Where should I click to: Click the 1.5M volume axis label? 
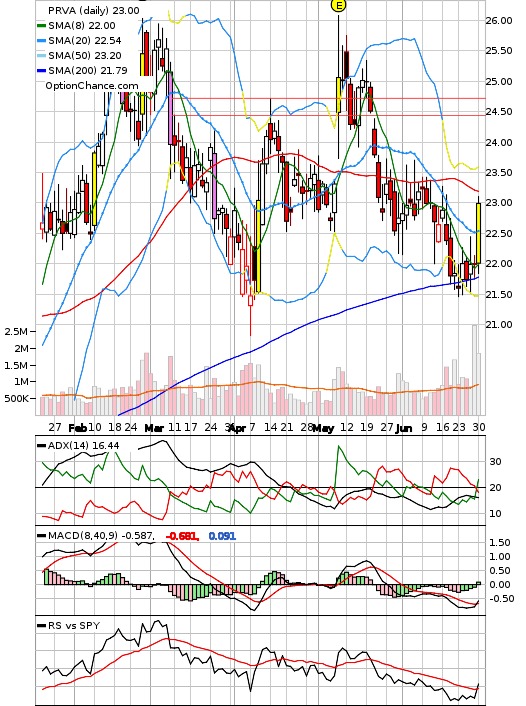tap(16, 365)
